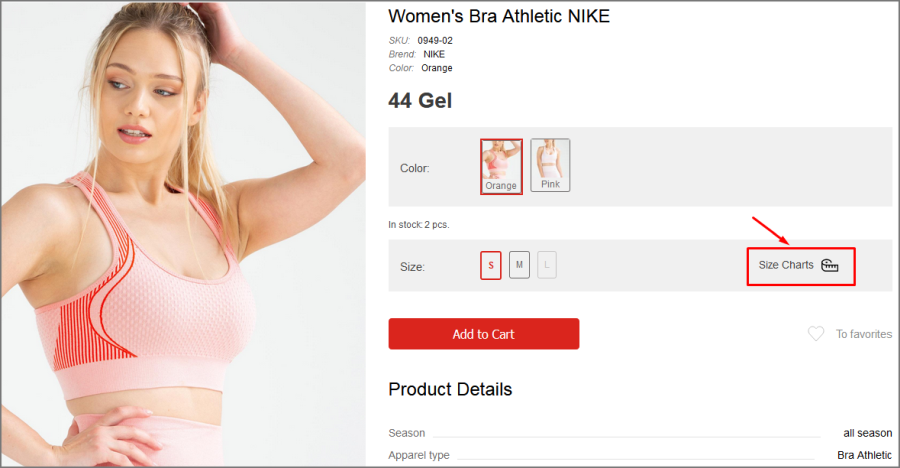This screenshot has height=468, width=900.
Task: Click the "all season" value
Action: (867, 433)
